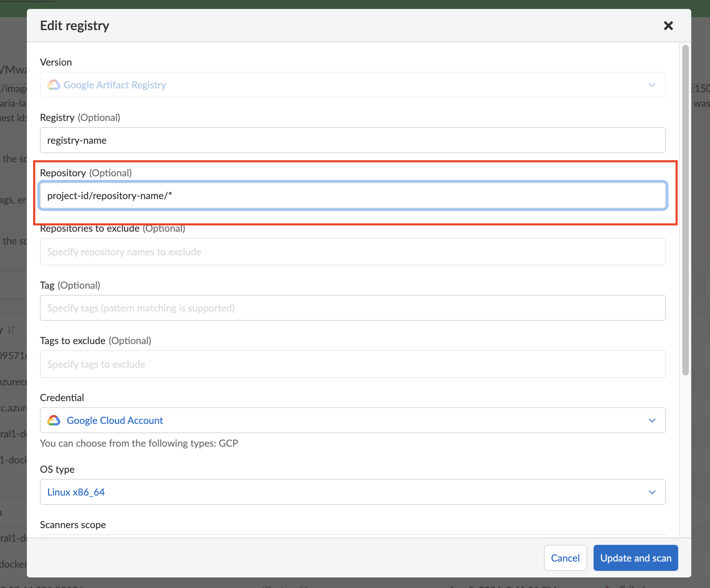Focus the Repository field with project-id path

pyautogui.click(x=353, y=195)
